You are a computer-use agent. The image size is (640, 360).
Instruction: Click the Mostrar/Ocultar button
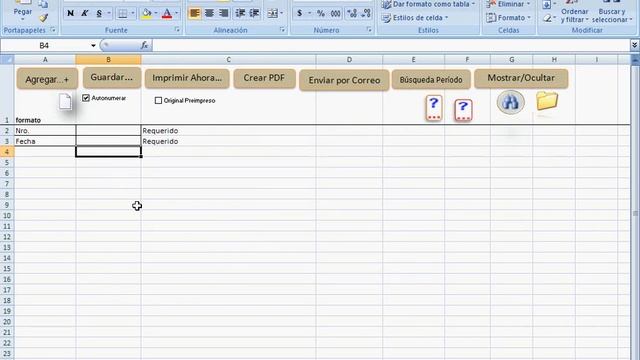pos(521,78)
